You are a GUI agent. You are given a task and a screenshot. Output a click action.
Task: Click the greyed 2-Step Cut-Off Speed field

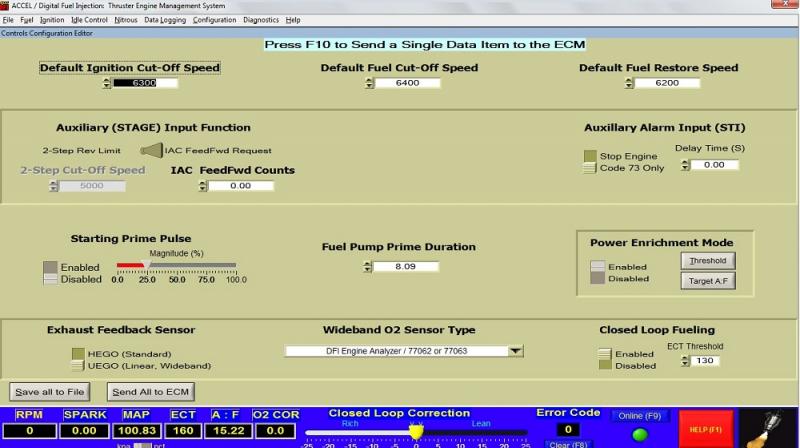92,186
